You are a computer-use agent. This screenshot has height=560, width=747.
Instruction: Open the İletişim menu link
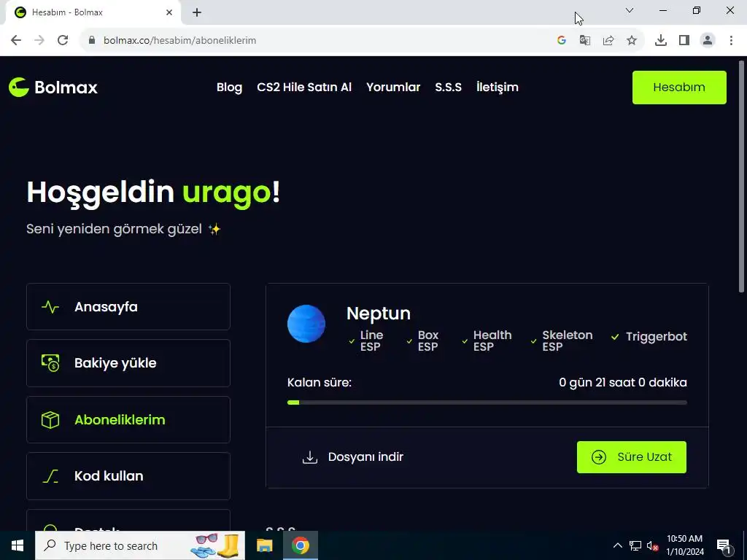point(498,87)
